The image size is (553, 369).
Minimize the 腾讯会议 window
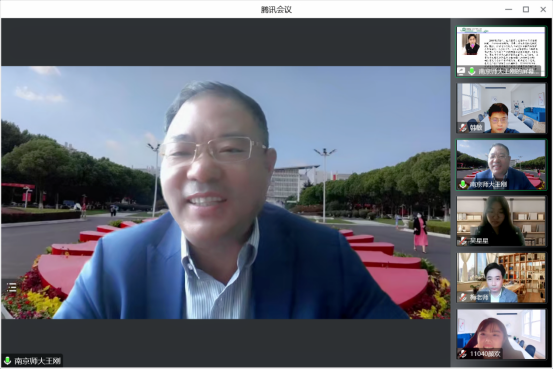[509, 10]
